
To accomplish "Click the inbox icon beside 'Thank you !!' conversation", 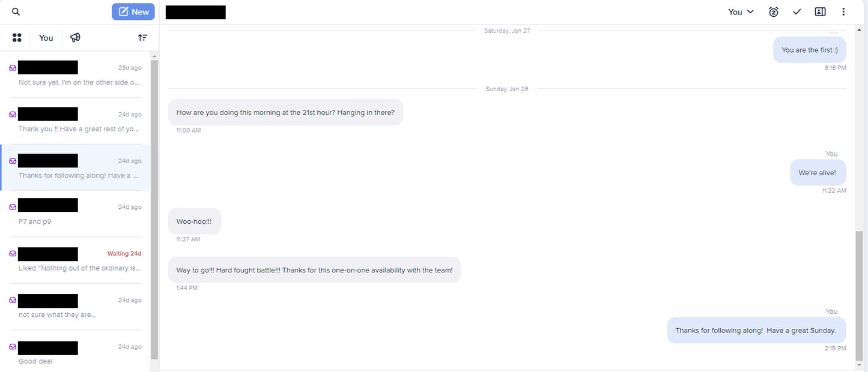I will [13, 115].
